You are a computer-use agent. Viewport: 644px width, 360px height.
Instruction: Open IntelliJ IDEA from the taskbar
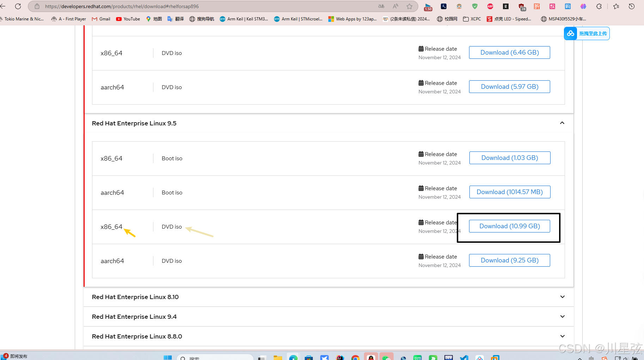click(x=340, y=358)
